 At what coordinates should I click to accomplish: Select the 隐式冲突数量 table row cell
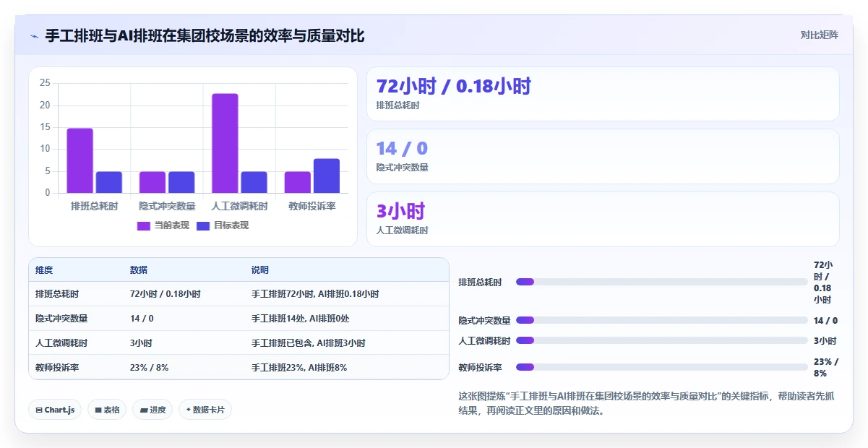[x=61, y=318]
